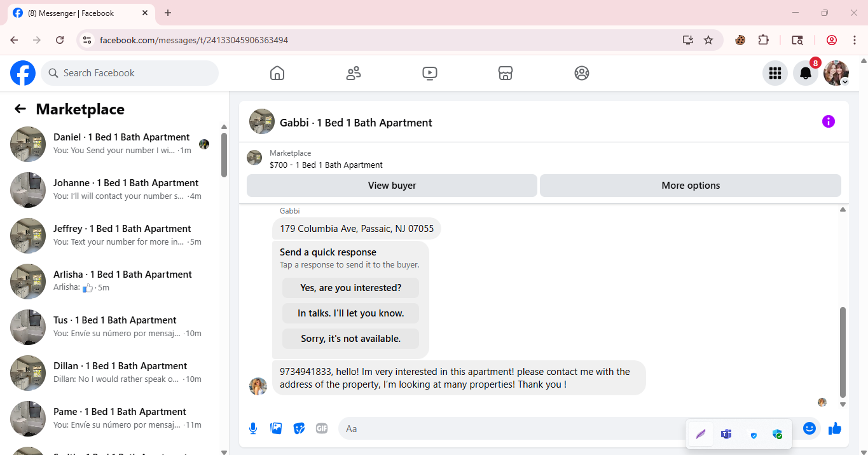Click Gabbi's avatar in chat header
The image size is (868, 455).
262,121
